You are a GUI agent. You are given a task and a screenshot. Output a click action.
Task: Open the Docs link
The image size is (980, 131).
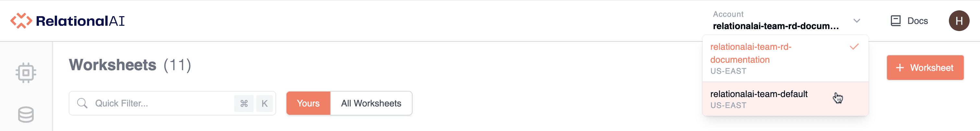pyautogui.click(x=917, y=21)
